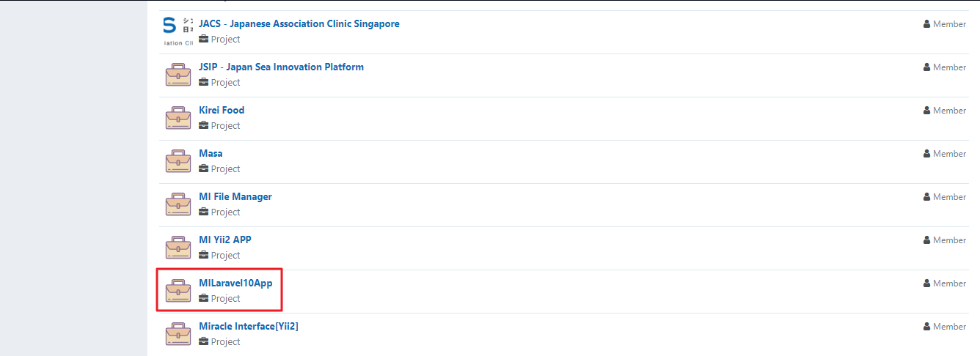
Task: Open JSIP - Japan Sea Innovation Platform project
Action: tap(281, 67)
